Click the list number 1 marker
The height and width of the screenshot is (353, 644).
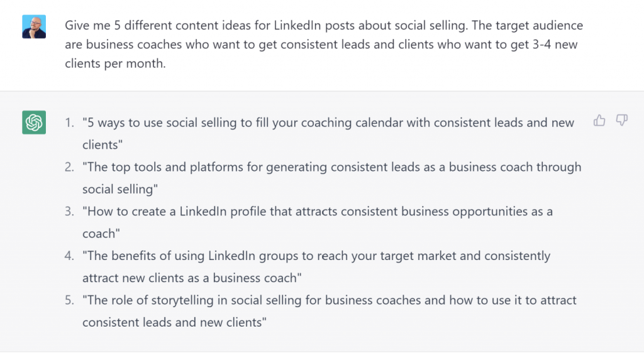click(x=69, y=122)
